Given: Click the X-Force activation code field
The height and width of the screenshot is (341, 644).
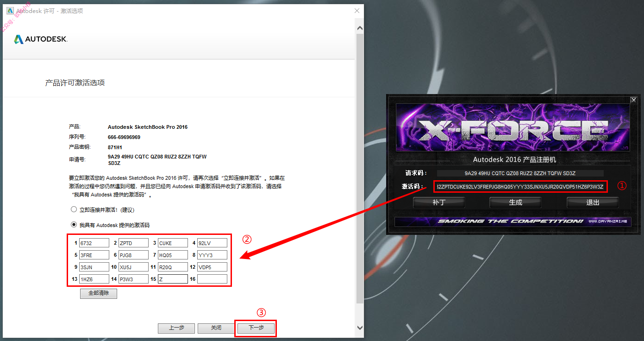Looking at the screenshot, I should (520, 187).
